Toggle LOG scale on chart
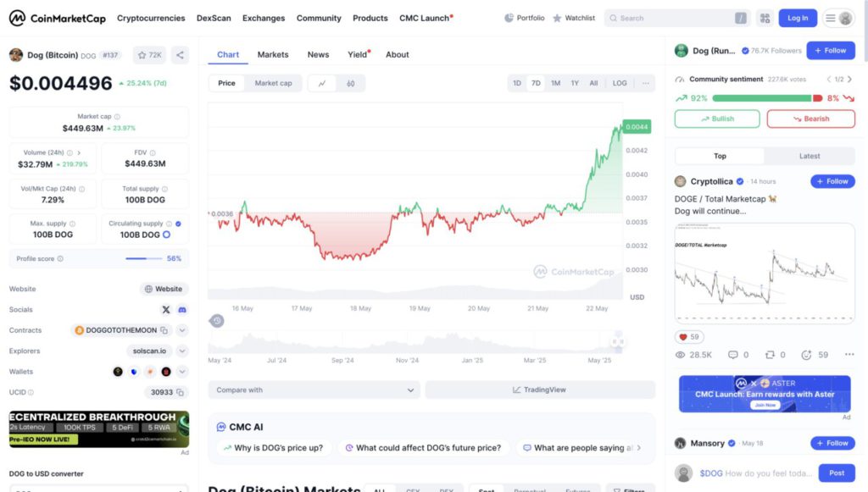 tap(620, 83)
